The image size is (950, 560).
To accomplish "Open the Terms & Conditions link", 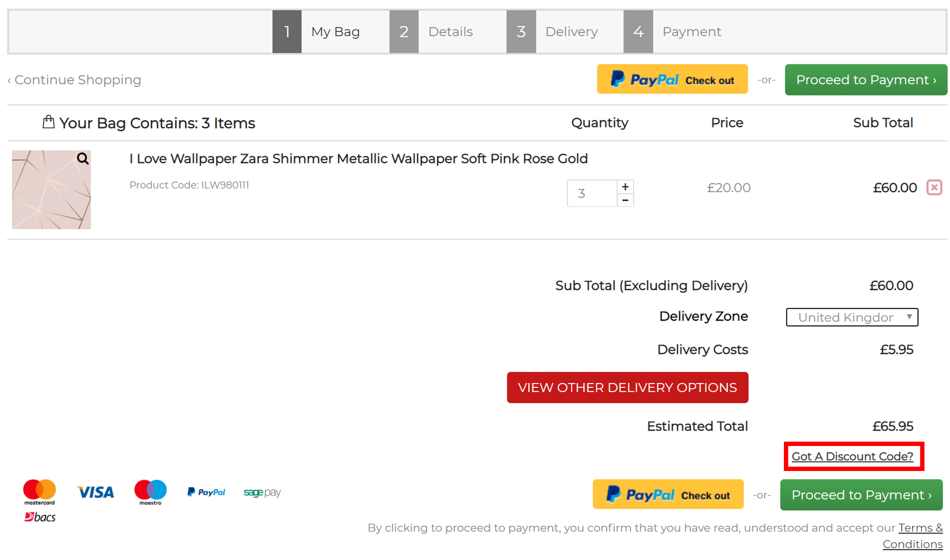I will click(x=920, y=527).
